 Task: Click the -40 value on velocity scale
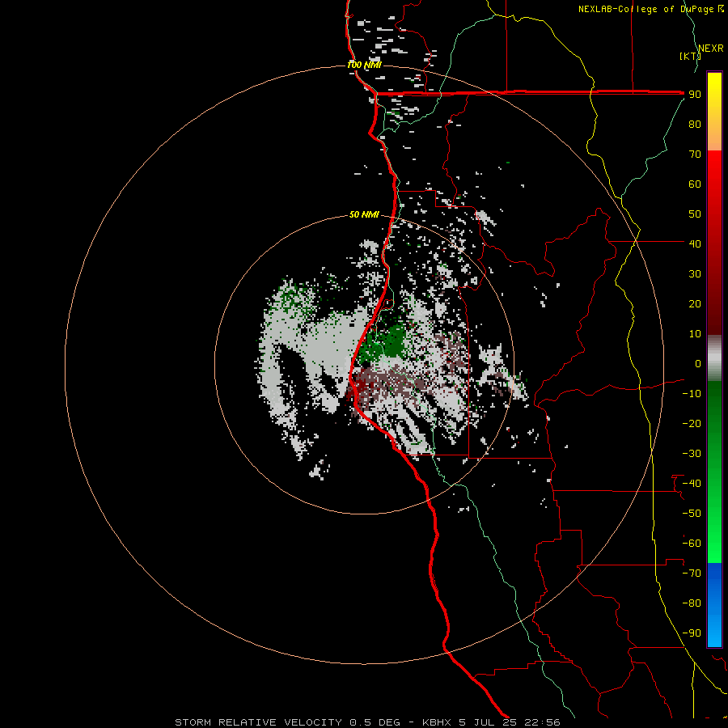point(692,484)
